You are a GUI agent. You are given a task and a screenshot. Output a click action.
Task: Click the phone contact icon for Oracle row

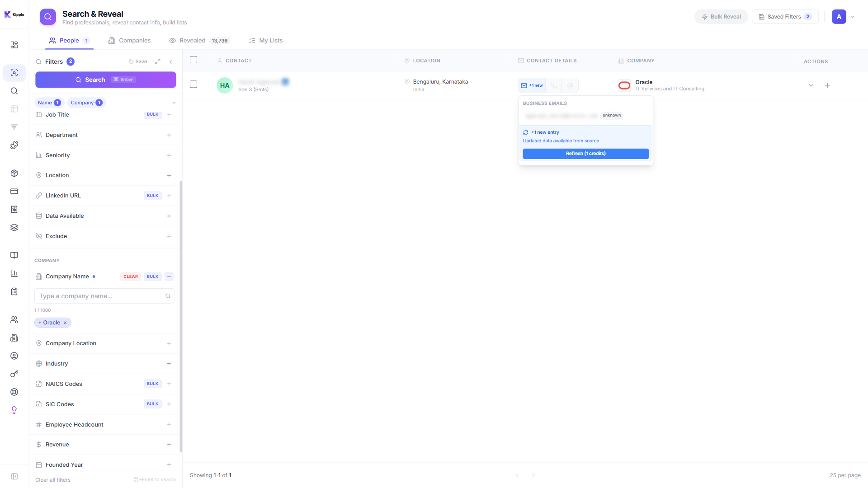tap(554, 85)
